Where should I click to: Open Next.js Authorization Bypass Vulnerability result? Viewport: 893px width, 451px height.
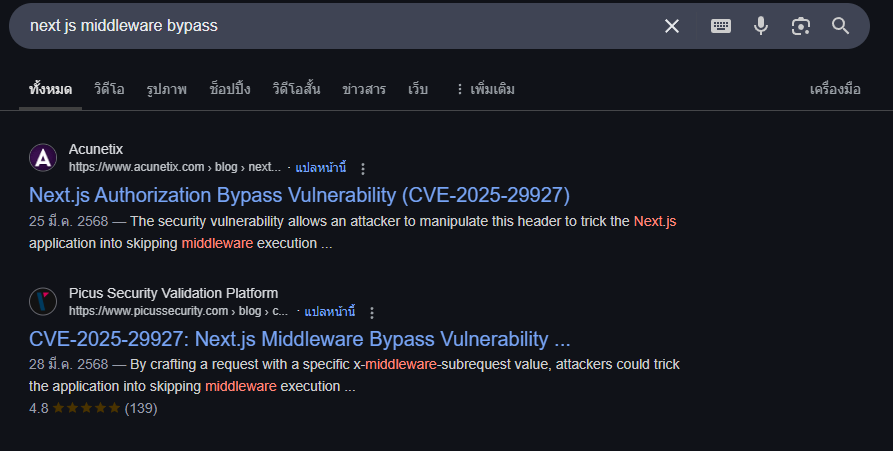(300, 195)
